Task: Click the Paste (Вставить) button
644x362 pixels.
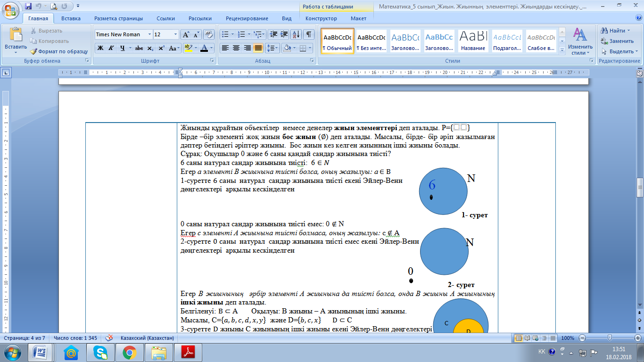Action: (16, 40)
